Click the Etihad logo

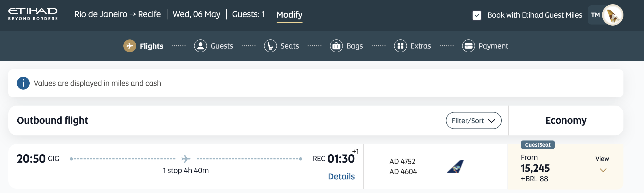tap(33, 14)
